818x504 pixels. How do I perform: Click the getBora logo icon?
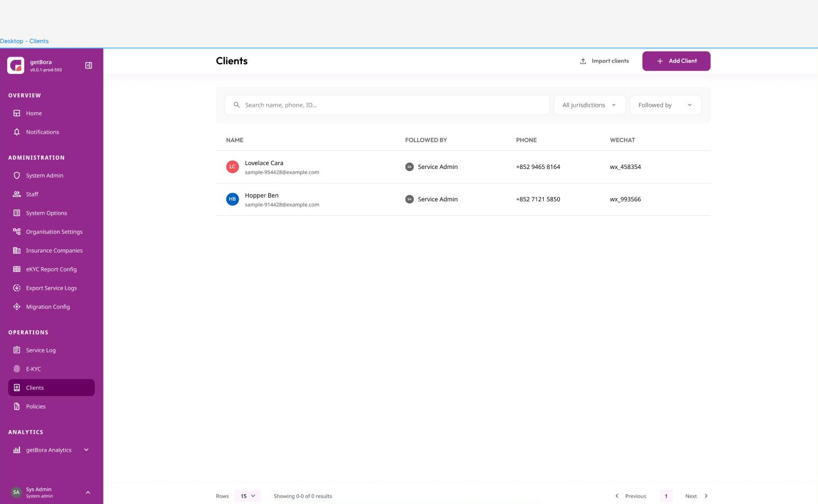coord(16,65)
